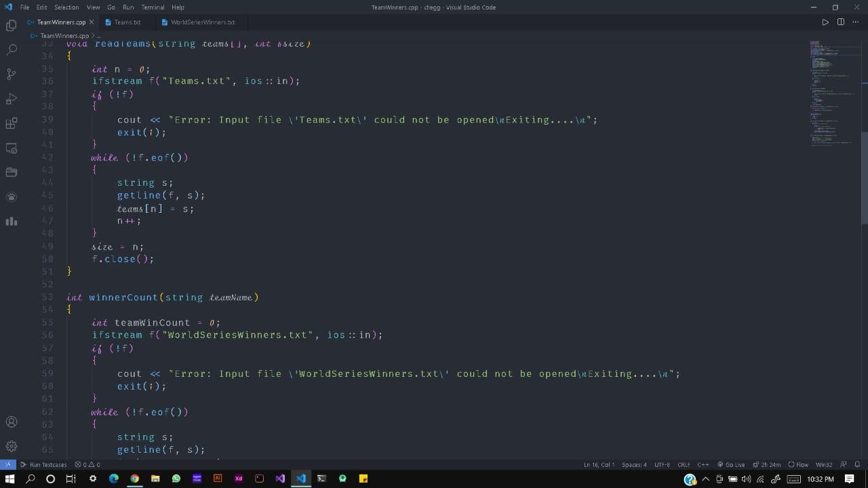Toggle the Flow status bar item
The width and height of the screenshot is (868, 488).
pyautogui.click(x=798, y=464)
